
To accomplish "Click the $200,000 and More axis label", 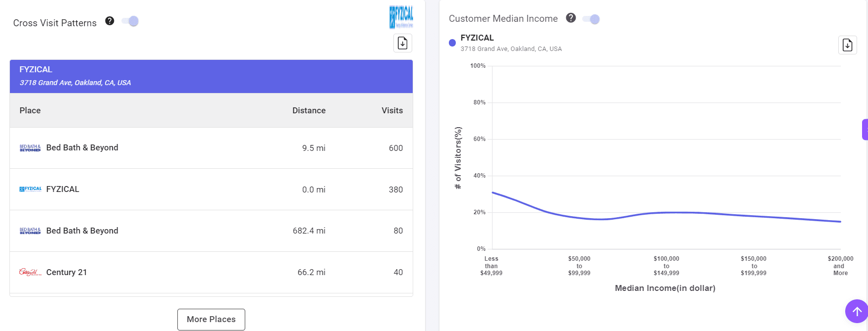I will (841, 266).
